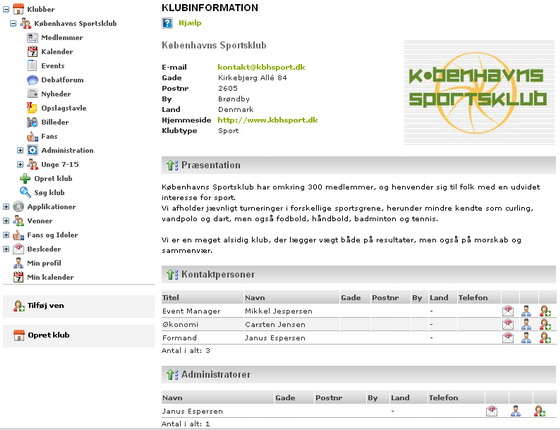Viewport: 560px width, 430px height.
Task: Expand the Beskeder tree node
Action: click(6, 249)
